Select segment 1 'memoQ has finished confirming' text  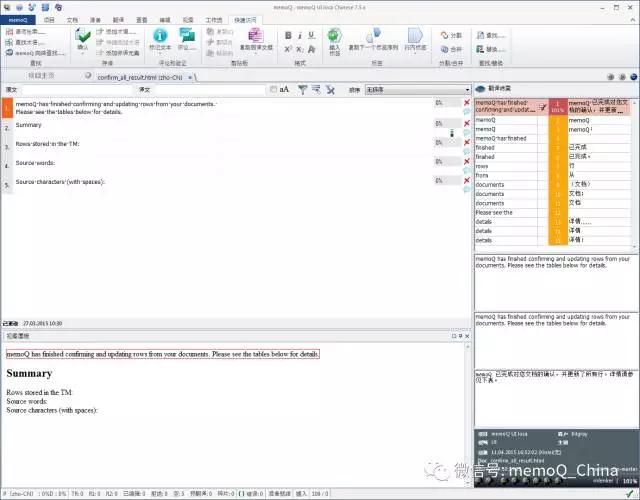click(x=116, y=108)
